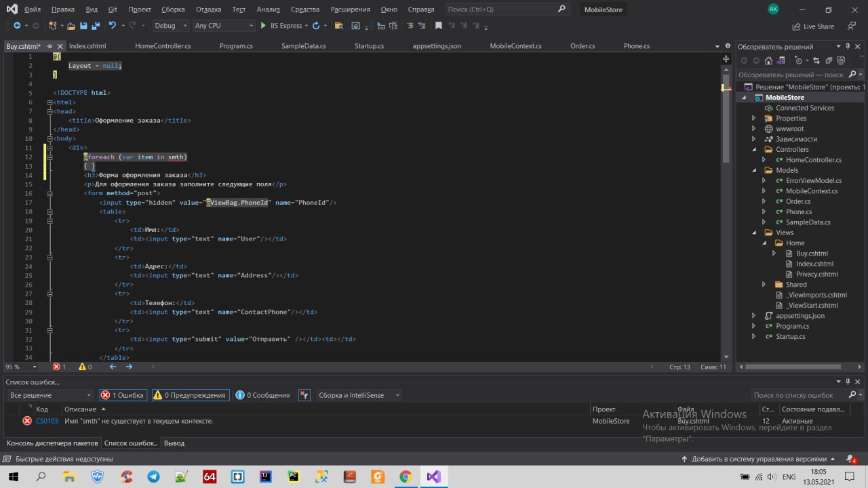Click Collapse All icon in Solution Explorer
The image size is (868, 488).
pos(829,60)
